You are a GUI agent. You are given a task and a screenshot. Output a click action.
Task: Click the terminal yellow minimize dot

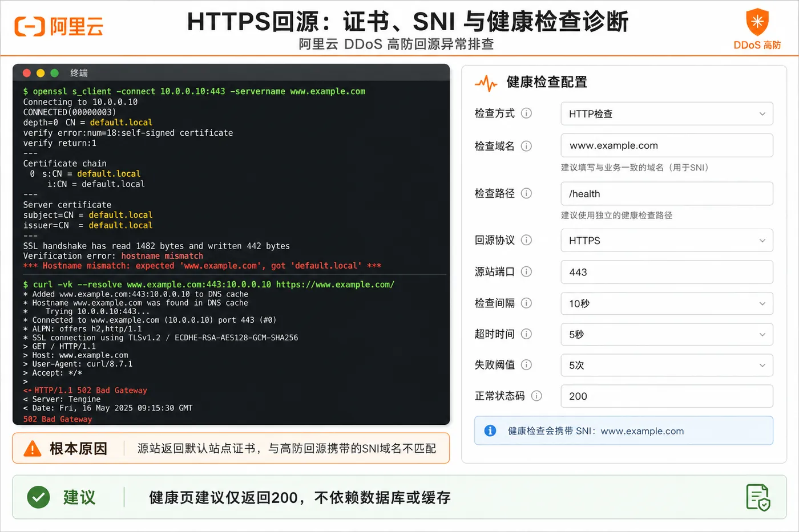pos(41,73)
